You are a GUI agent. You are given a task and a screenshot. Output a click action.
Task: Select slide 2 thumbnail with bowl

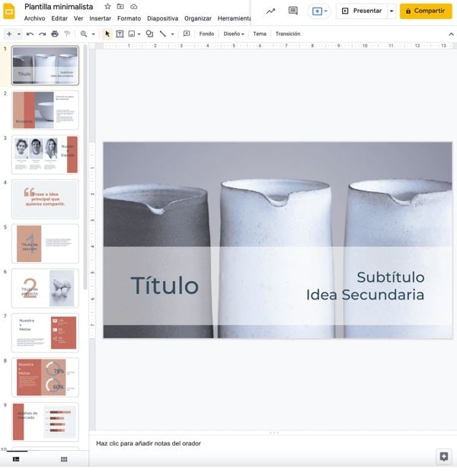coord(45,110)
